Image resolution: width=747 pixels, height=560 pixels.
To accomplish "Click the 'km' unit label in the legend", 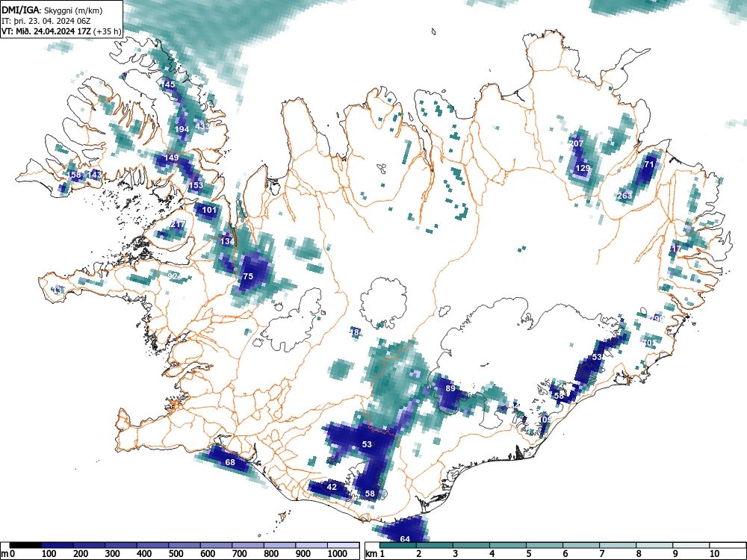I will click(x=371, y=553).
